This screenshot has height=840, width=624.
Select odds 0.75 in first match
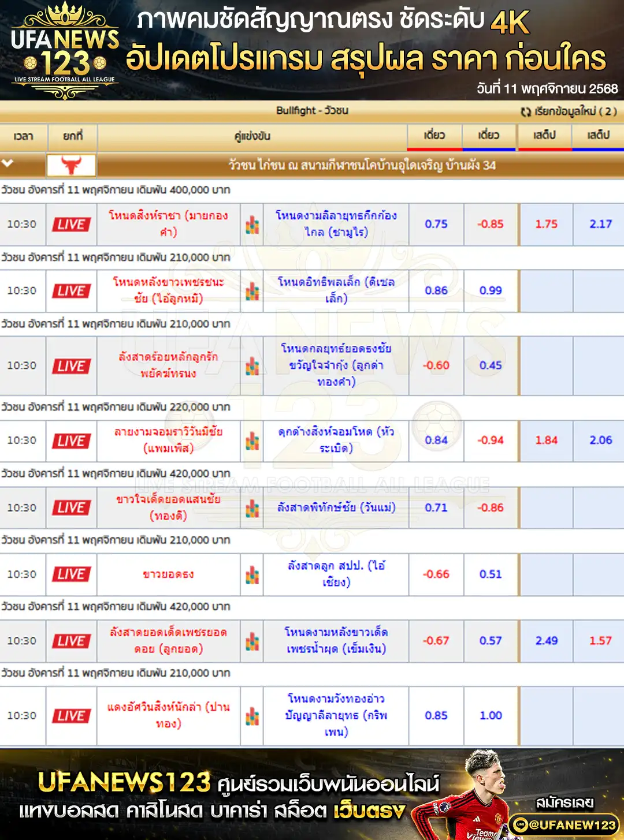click(x=436, y=224)
